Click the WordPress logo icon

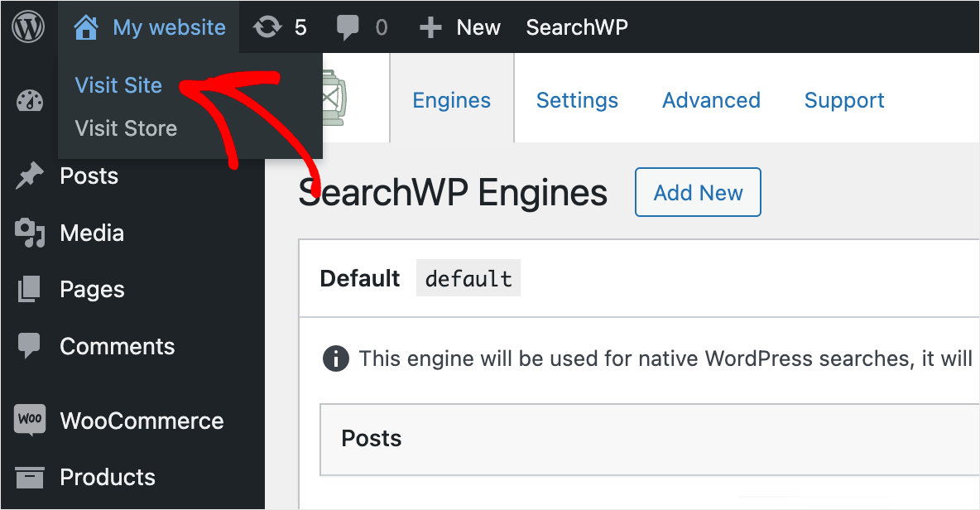click(28, 27)
